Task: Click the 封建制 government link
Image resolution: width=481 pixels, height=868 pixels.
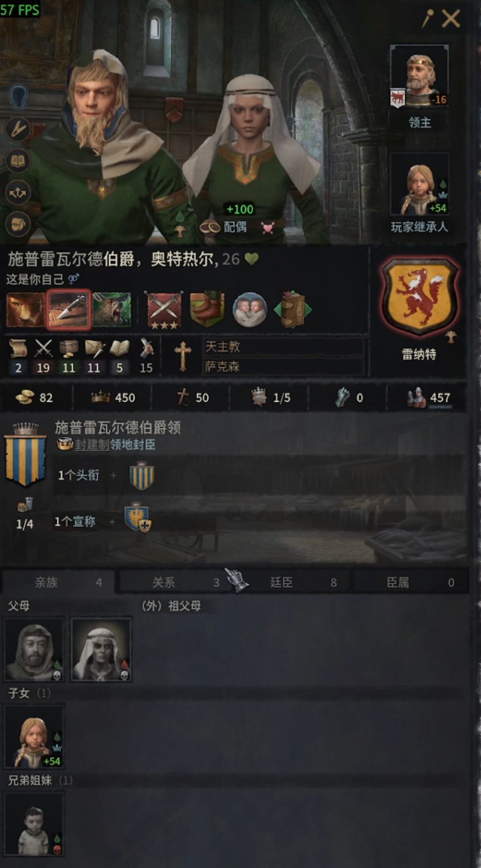Action: (91, 445)
